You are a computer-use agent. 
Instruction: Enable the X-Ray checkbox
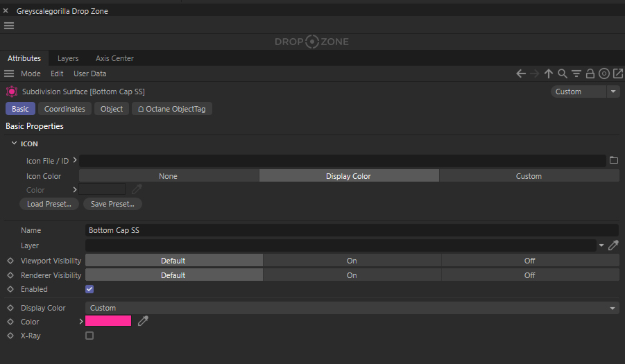click(89, 336)
